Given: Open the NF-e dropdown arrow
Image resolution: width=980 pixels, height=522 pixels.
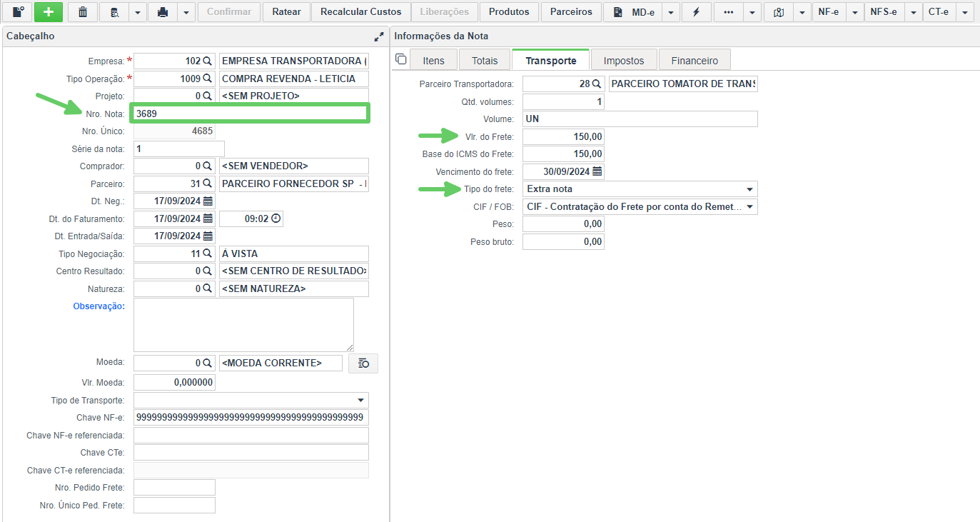Looking at the screenshot, I should (x=854, y=12).
